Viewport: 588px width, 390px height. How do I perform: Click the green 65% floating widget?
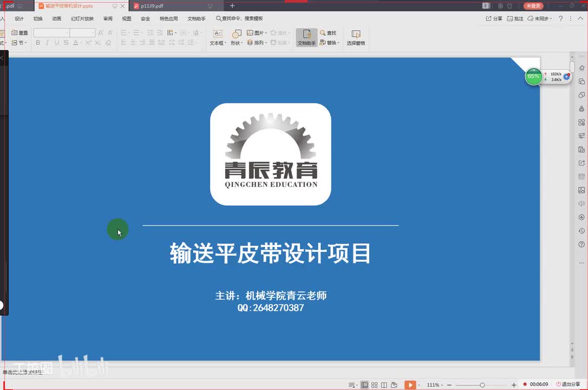pyautogui.click(x=533, y=76)
